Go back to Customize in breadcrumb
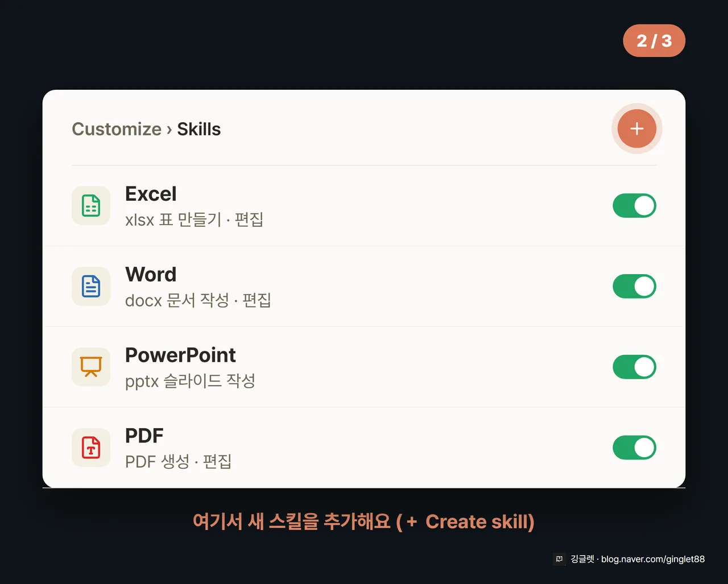 (x=117, y=129)
